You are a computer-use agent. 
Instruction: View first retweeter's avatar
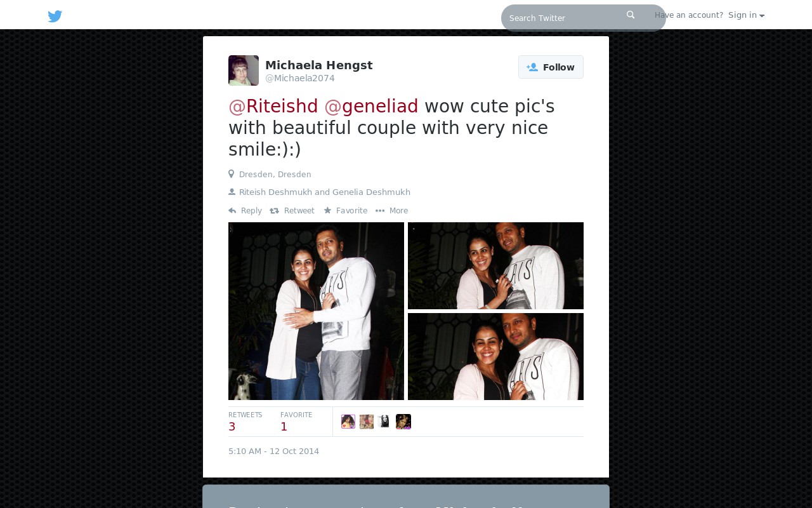pyautogui.click(x=348, y=422)
